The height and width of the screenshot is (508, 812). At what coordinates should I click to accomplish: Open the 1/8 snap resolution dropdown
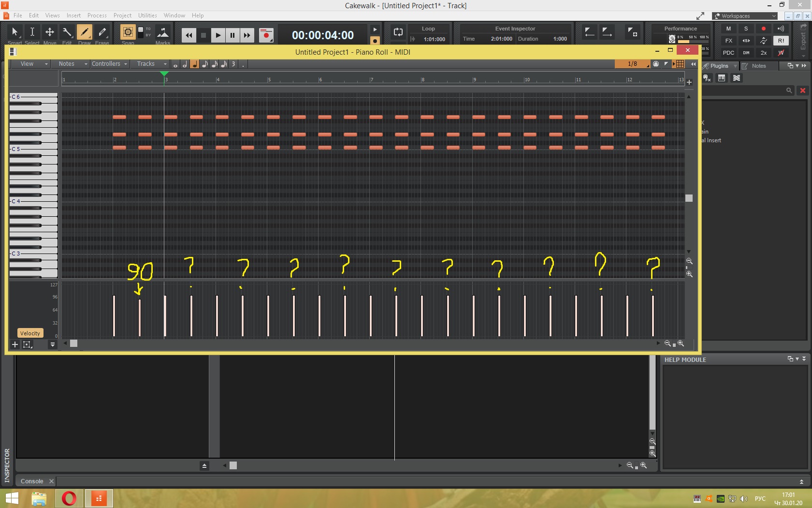coord(633,64)
